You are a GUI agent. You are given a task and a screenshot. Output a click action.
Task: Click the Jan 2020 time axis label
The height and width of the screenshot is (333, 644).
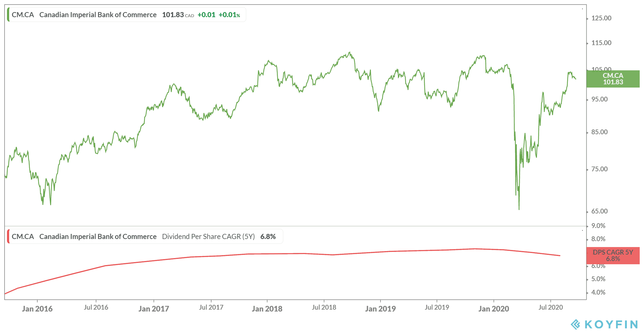494,309
